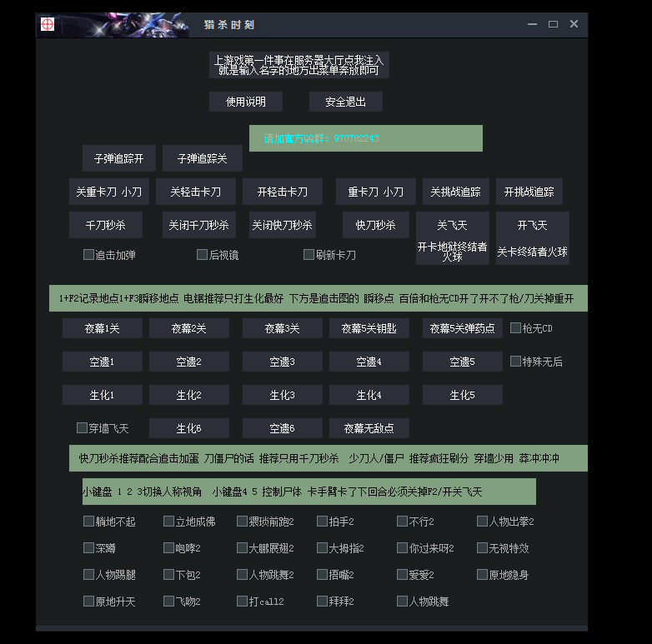Click the 开挑战追踪 button
This screenshot has width=652, height=644.
[529, 192]
